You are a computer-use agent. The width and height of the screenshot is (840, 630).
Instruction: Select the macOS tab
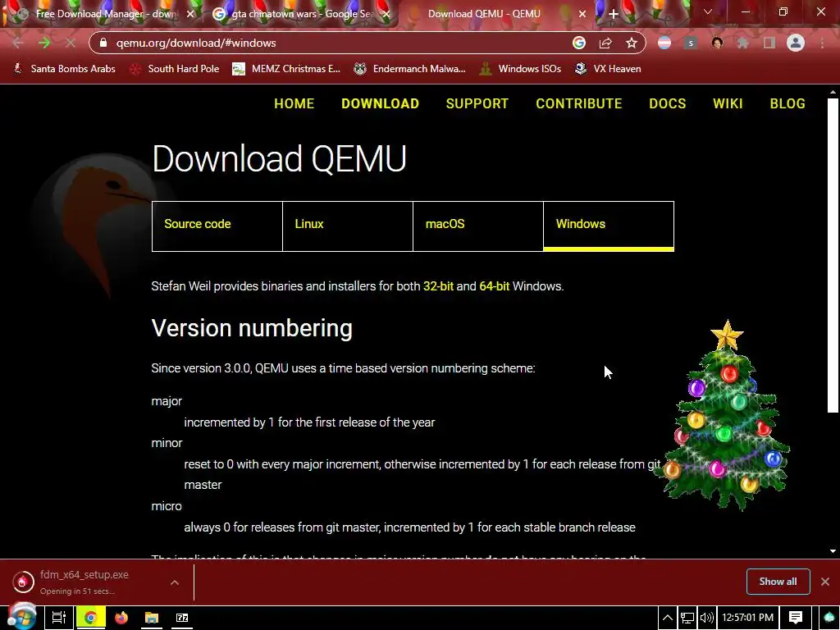478,226
